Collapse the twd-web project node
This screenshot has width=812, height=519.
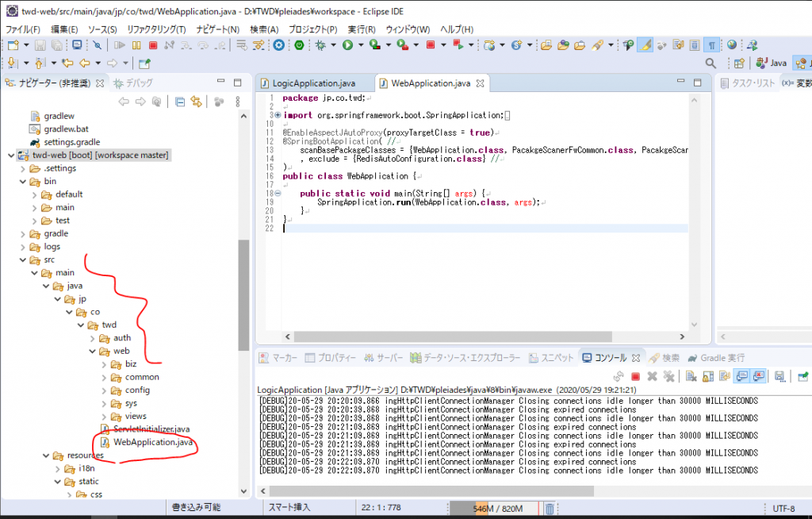click(10, 155)
